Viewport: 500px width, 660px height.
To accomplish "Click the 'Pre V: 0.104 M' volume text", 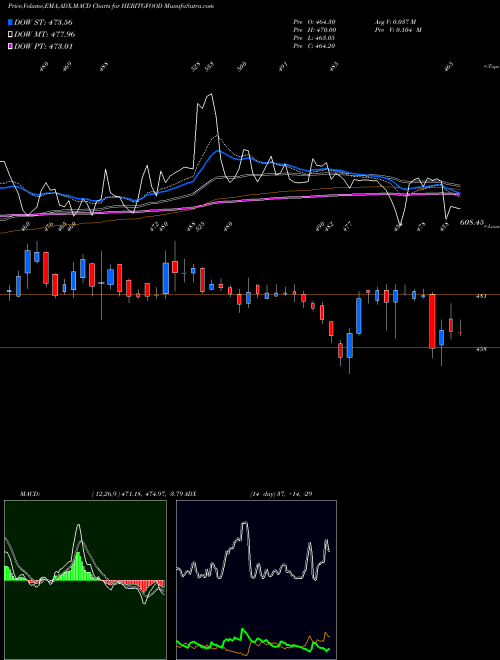I will click(x=398, y=30).
